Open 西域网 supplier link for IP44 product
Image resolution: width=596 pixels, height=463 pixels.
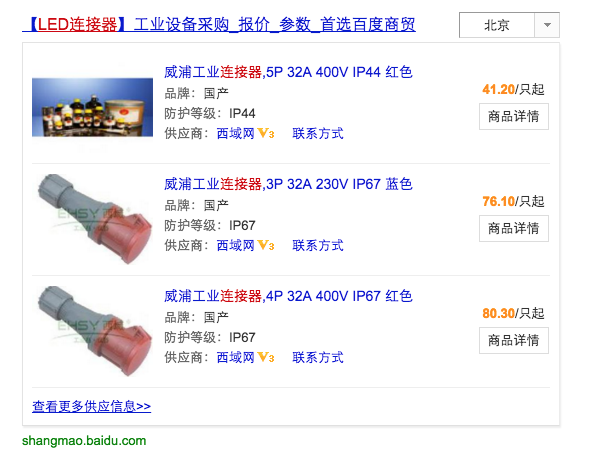coord(235,133)
